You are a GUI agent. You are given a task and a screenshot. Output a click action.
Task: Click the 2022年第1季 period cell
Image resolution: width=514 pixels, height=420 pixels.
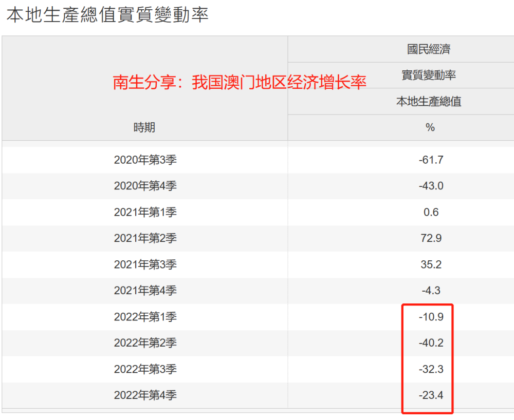click(145, 317)
